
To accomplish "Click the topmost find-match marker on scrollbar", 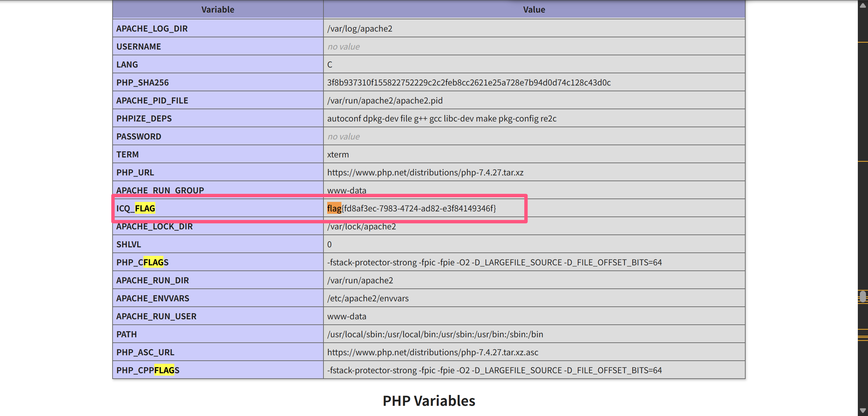I will click(x=863, y=42).
